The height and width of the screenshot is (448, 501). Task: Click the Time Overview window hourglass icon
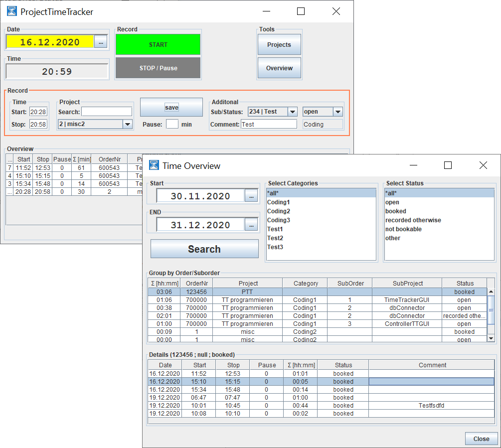(x=154, y=165)
